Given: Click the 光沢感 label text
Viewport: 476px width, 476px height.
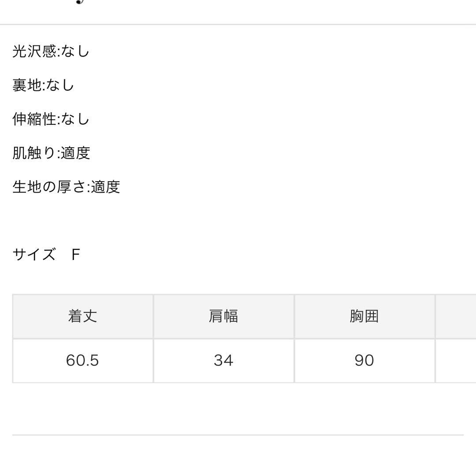Looking at the screenshot, I should (x=34, y=52).
